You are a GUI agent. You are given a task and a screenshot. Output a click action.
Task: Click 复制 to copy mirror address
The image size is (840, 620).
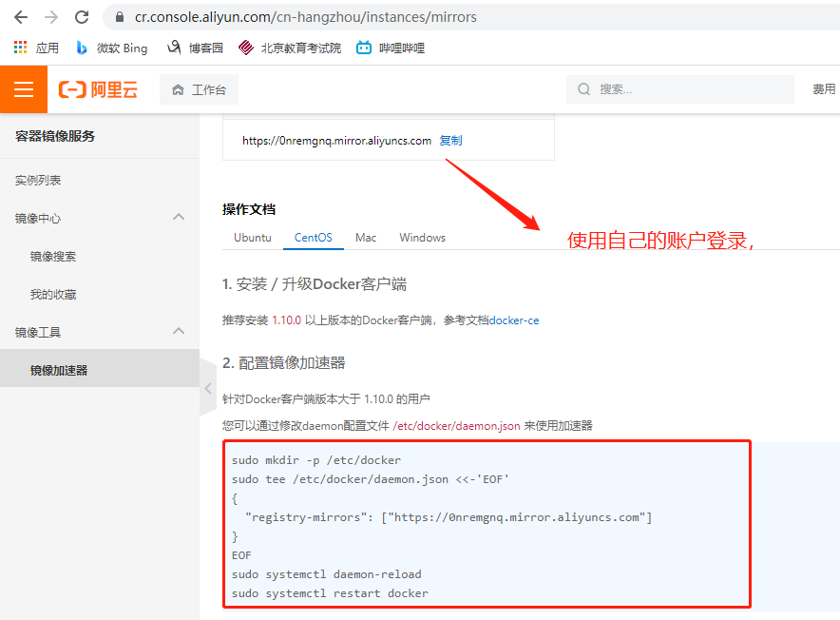450,141
